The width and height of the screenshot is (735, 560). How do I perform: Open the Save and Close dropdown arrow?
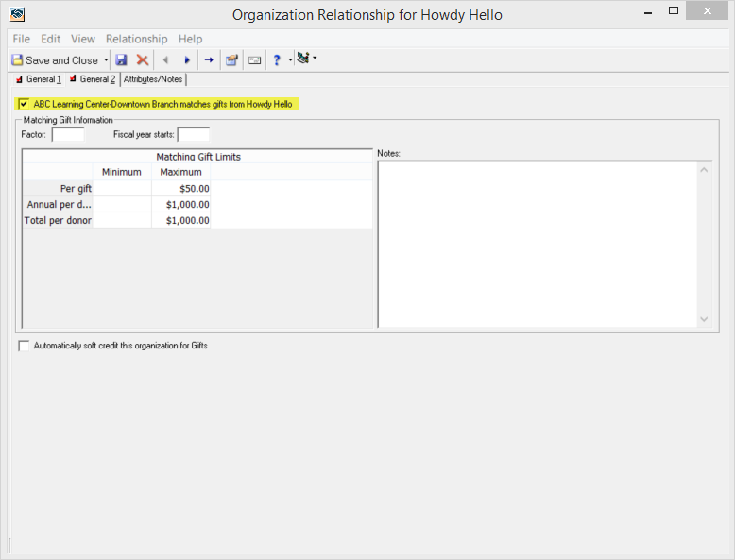point(106,60)
